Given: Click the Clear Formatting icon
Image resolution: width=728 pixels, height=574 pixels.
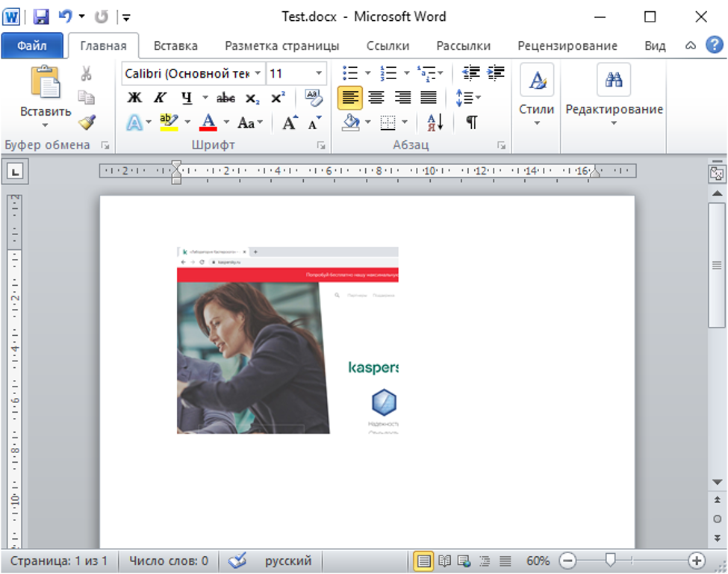Looking at the screenshot, I should click(314, 98).
